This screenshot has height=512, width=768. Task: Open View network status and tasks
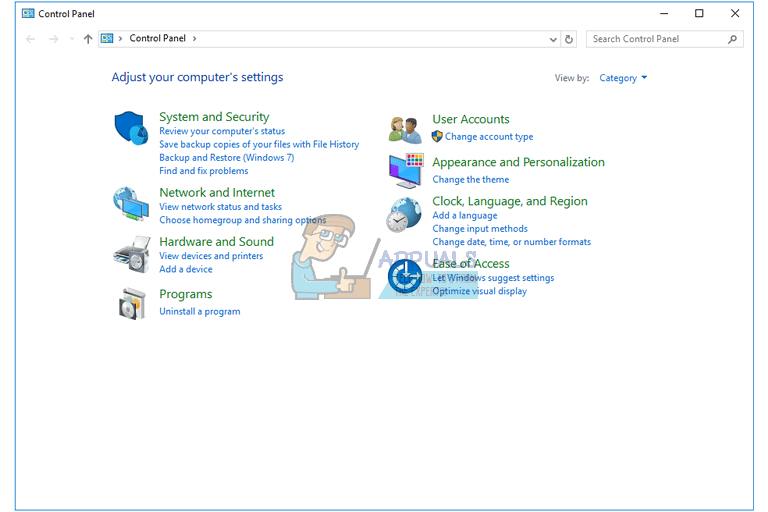tap(220, 206)
